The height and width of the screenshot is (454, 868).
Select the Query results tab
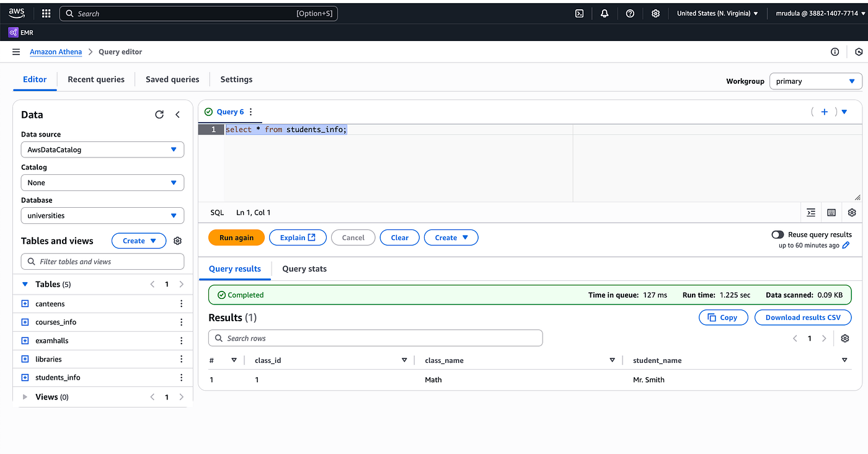point(235,269)
